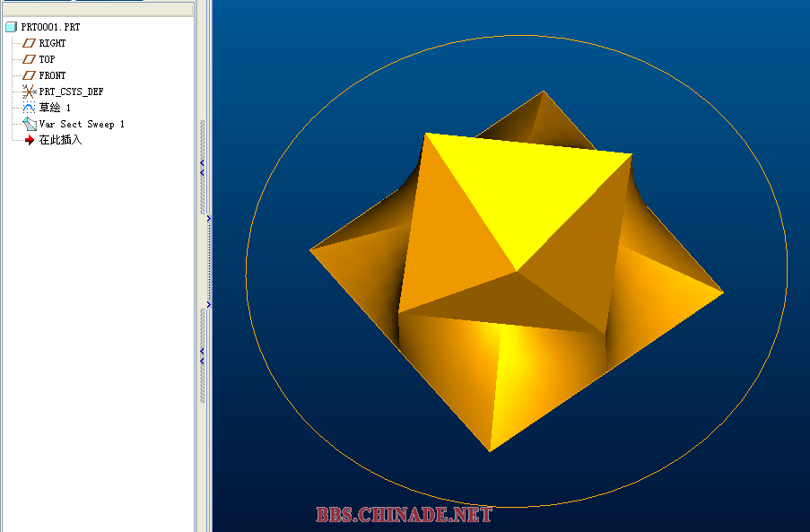Viewport: 810px width, 532px height.
Task: Click the TOP datum plane icon
Action: [x=29, y=59]
